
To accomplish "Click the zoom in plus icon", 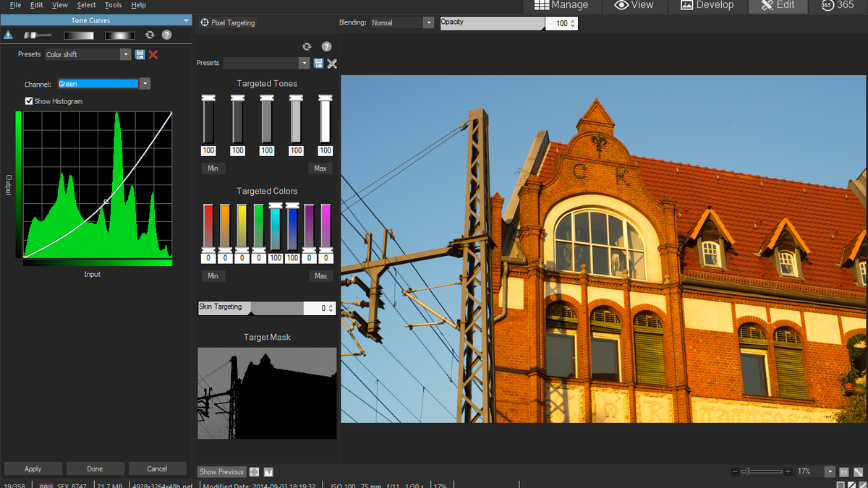I will pos(788,471).
